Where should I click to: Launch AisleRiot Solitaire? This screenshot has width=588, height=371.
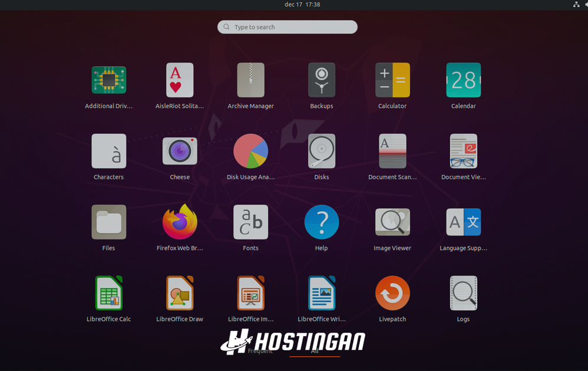coord(180,80)
